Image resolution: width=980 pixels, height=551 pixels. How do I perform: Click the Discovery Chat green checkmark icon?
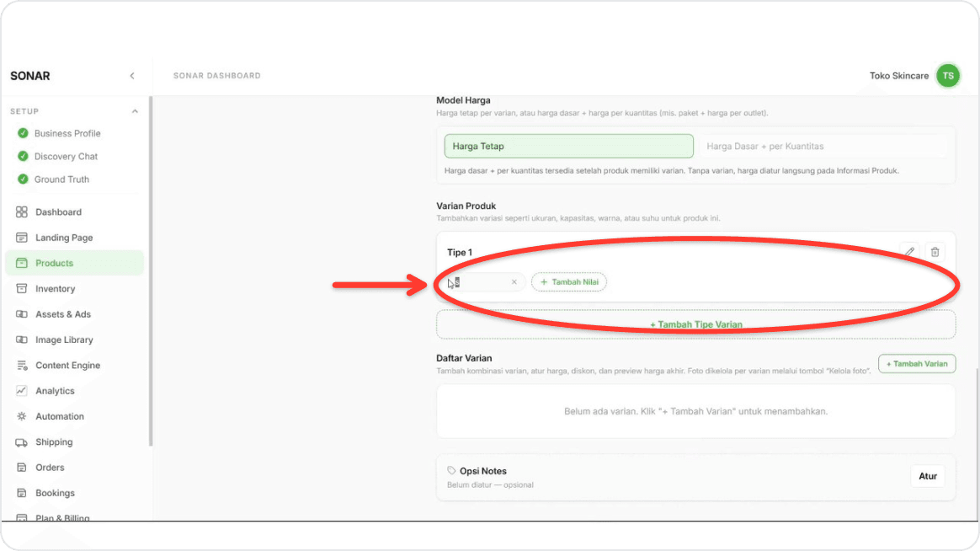click(x=23, y=157)
